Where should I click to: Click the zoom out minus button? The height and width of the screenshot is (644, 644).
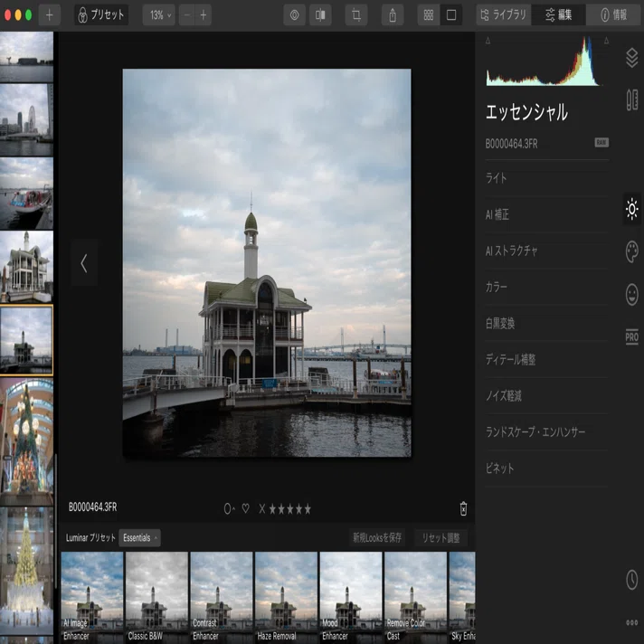click(x=187, y=15)
